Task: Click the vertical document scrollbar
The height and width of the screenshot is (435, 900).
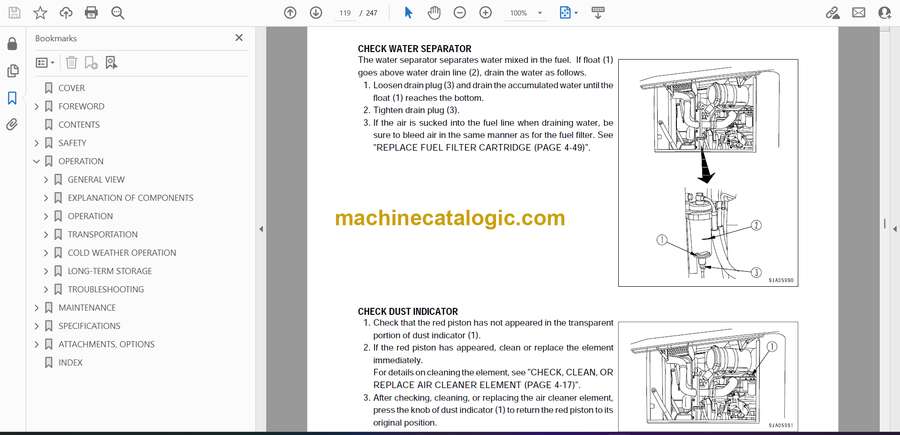Action: 885,224
